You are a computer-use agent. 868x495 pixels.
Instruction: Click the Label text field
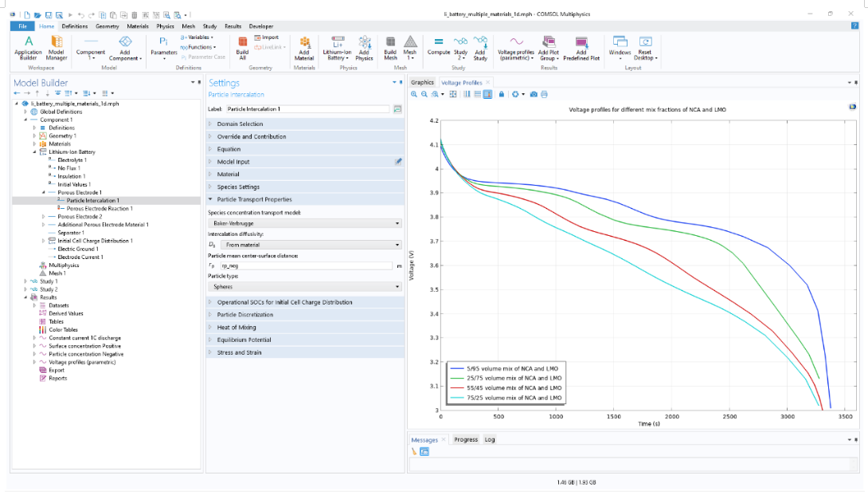point(307,109)
